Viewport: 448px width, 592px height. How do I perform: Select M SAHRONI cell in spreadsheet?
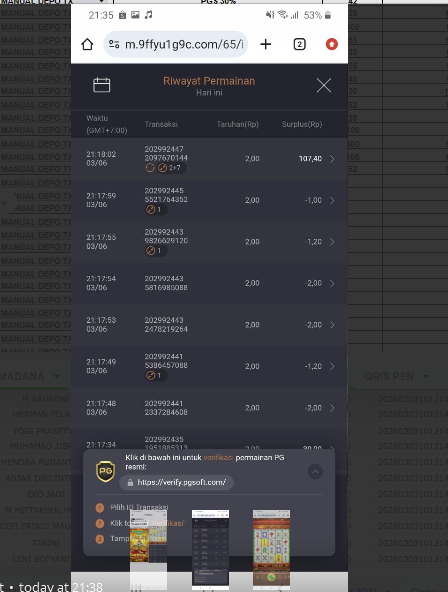pyautogui.click(x=46, y=399)
